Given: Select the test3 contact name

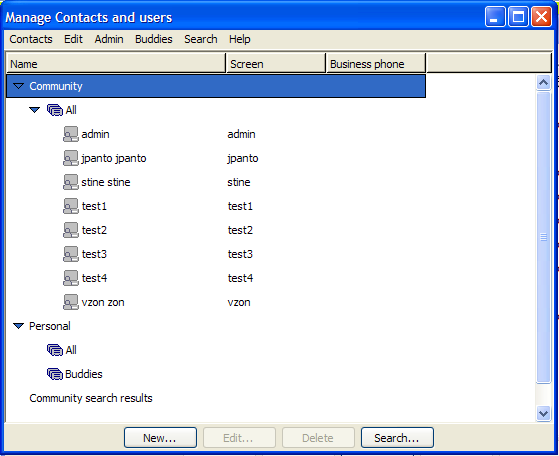Looking at the screenshot, I should click(94, 254).
